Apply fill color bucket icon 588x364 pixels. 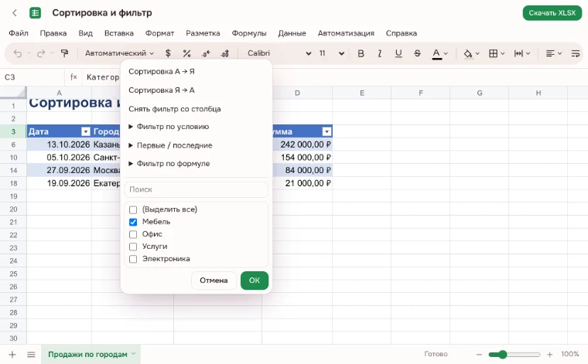467,54
